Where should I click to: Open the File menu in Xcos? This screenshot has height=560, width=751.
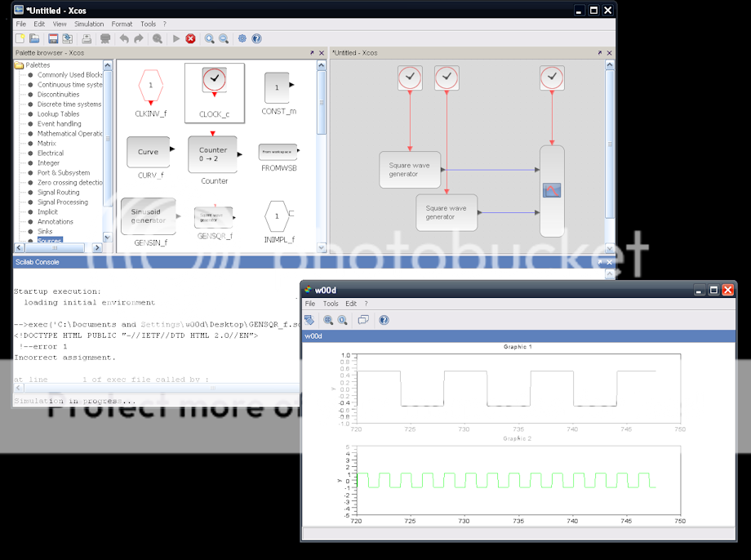[21, 24]
